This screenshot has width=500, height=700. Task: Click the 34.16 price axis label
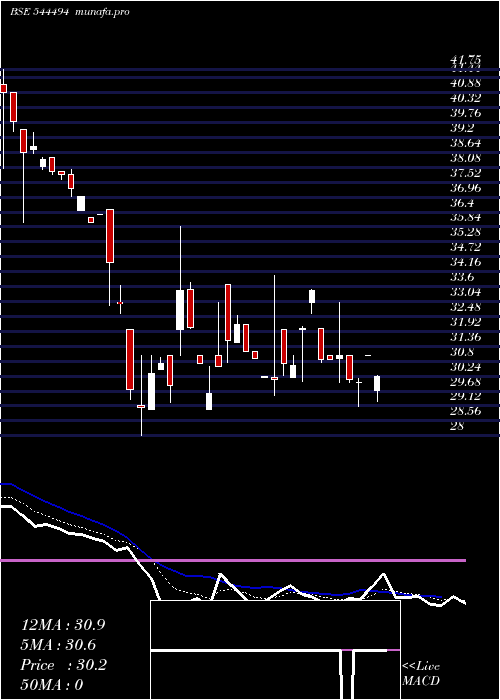[466, 262]
